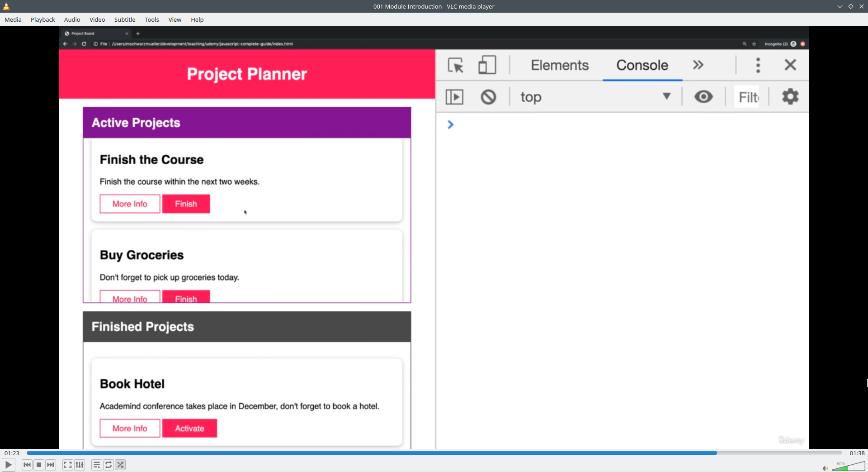Toggle fullscreen video mode

[x=68, y=465]
